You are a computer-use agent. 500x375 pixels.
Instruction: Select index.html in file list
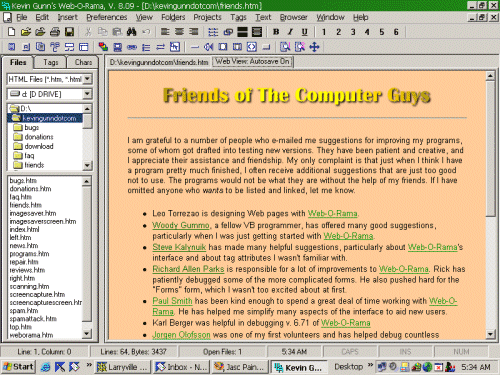click(24, 229)
